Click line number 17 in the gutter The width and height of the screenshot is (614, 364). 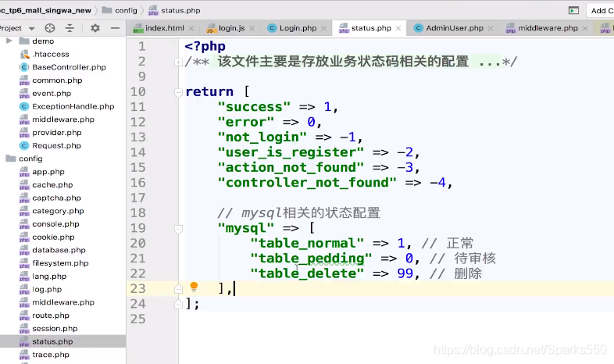[x=137, y=198]
